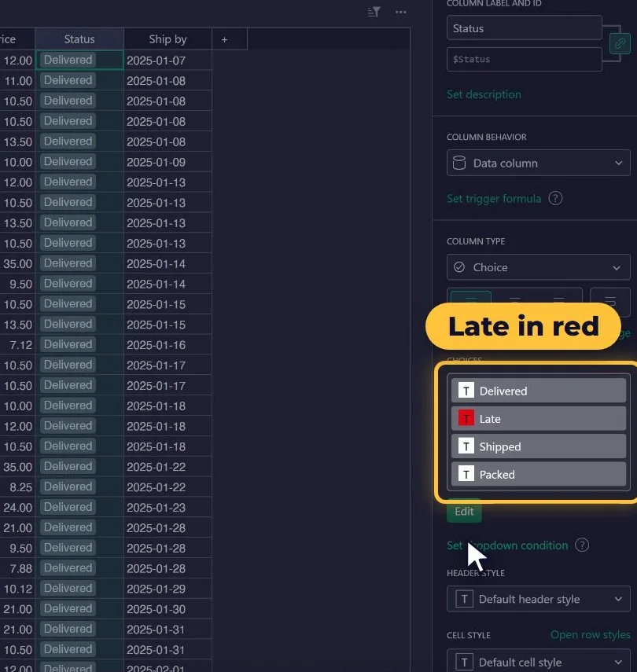637x672 pixels.
Task: Click the T icon in cell style
Action: pos(464,662)
